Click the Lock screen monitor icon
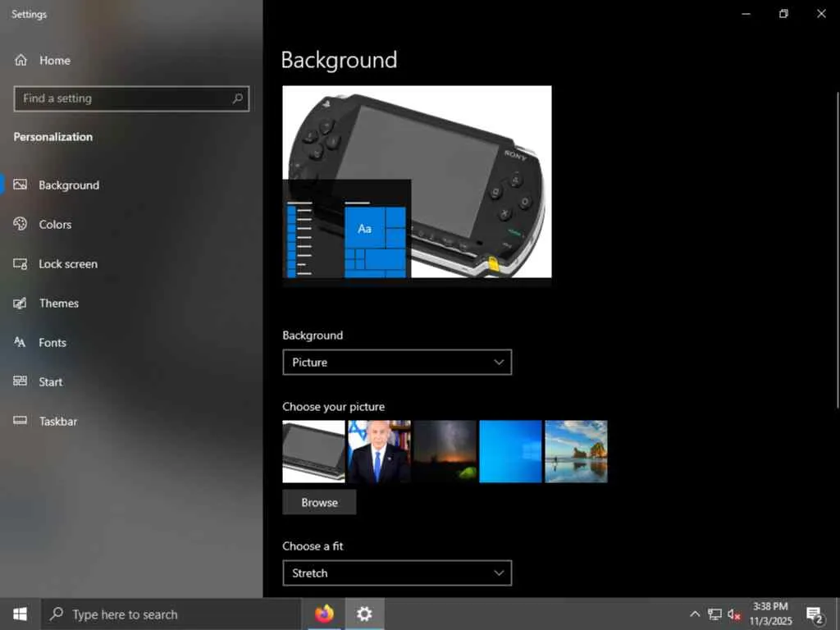 click(20, 263)
